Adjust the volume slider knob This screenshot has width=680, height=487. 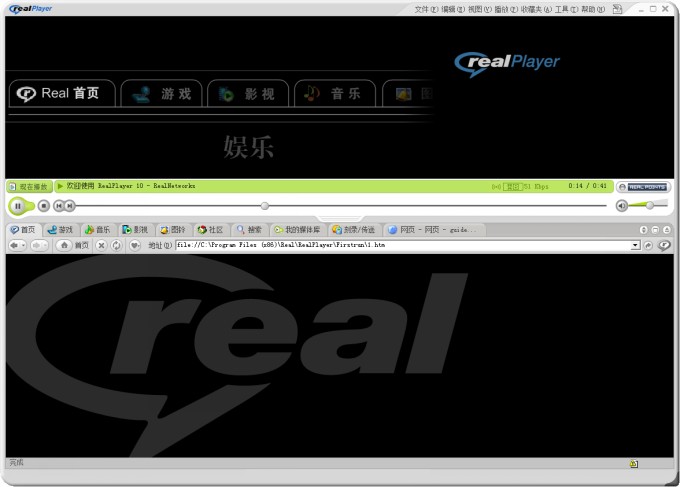coord(649,205)
